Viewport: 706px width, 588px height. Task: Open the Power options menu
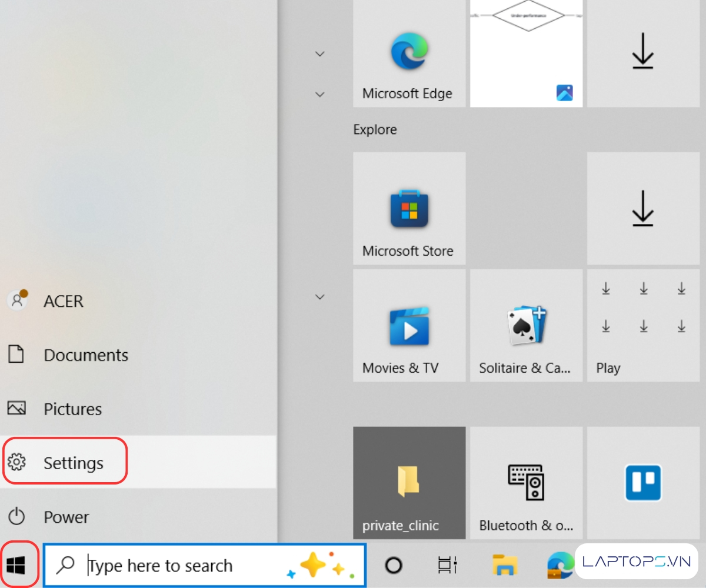tap(65, 517)
